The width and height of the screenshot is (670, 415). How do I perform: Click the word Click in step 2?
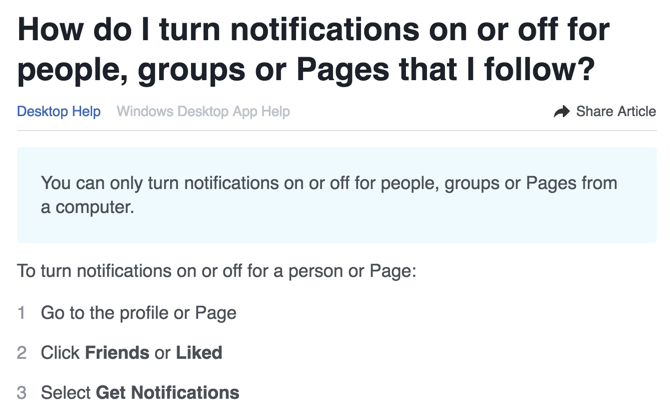[60, 353]
